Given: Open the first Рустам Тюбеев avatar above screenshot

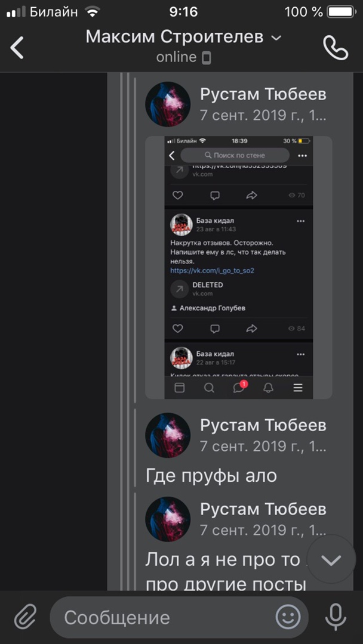Looking at the screenshot, I should point(168,104).
